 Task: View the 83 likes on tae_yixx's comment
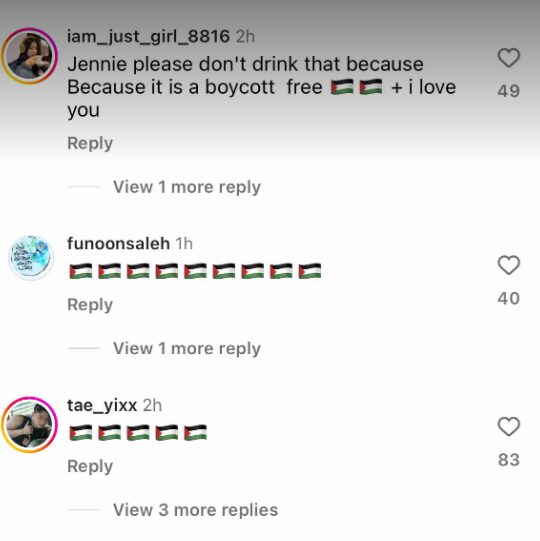click(x=509, y=460)
